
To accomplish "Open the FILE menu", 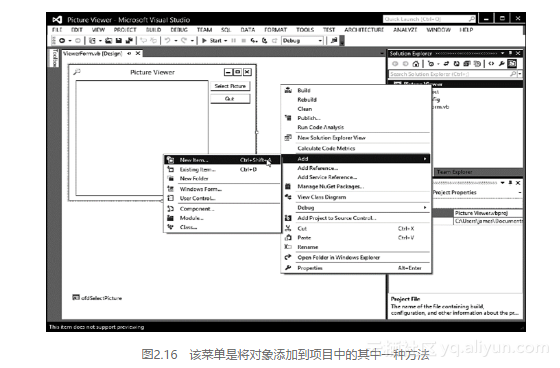I will click(57, 30).
